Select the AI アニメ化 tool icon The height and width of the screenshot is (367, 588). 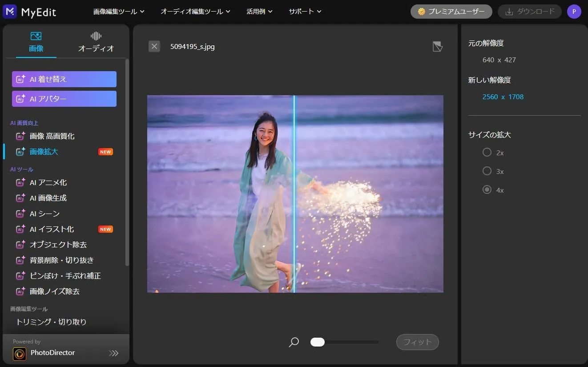point(20,182)
